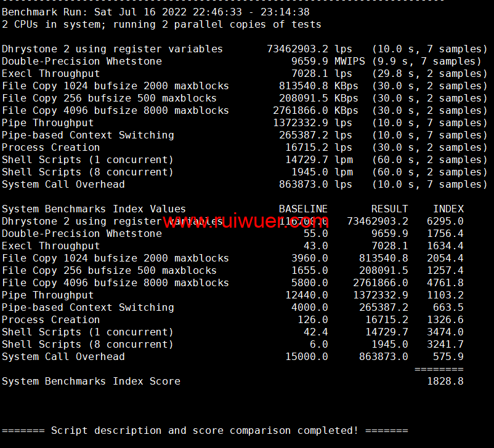
Task: Click the RESULT column header
Action: click(389, 209)
